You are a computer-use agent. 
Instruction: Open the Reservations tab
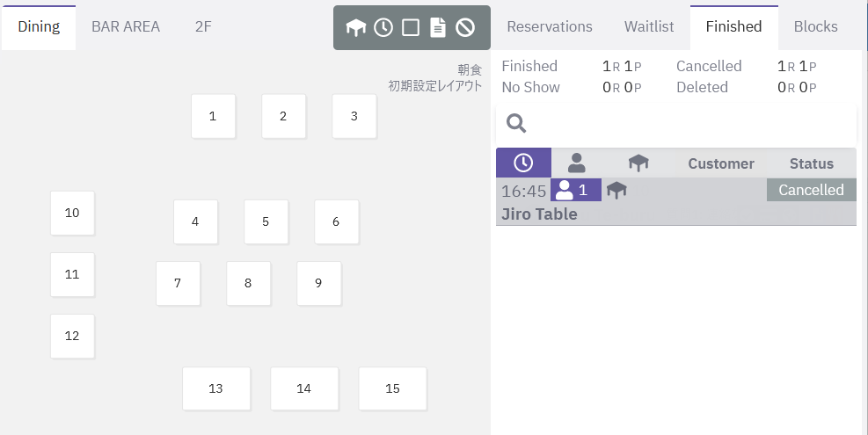pos(550,26)
